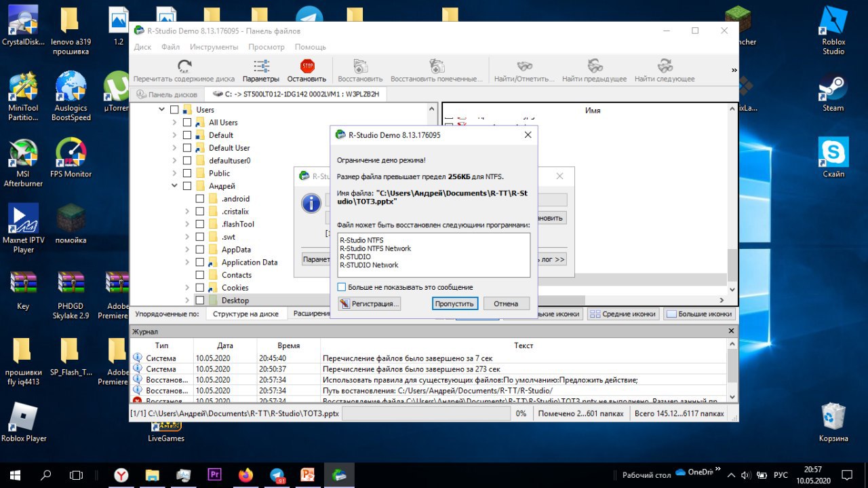This screenshot has width=868, height=488.
Task: Expand the toolbar overflow chevron
Action: 734,70
